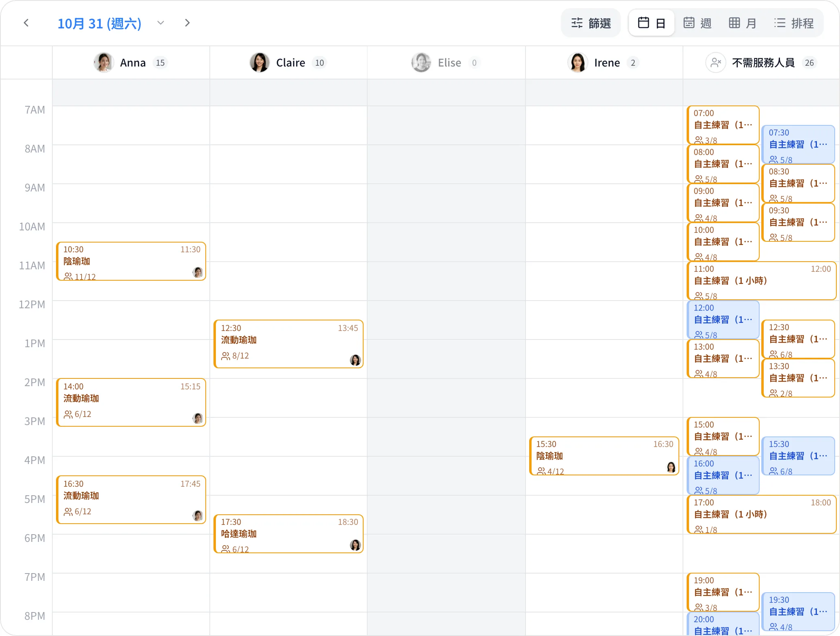Click attendance 2/8 on 13:30 自主練習
Screen dimensions: 840x636
[781, 393]
